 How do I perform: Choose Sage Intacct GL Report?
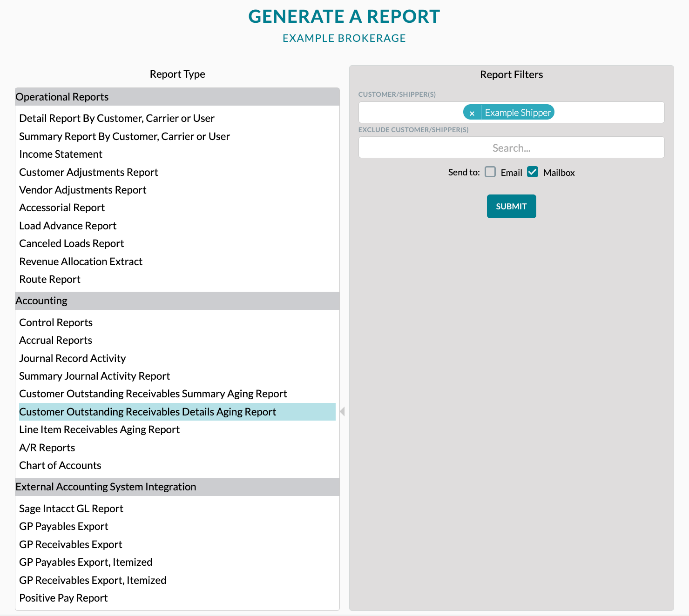(71, 509)
